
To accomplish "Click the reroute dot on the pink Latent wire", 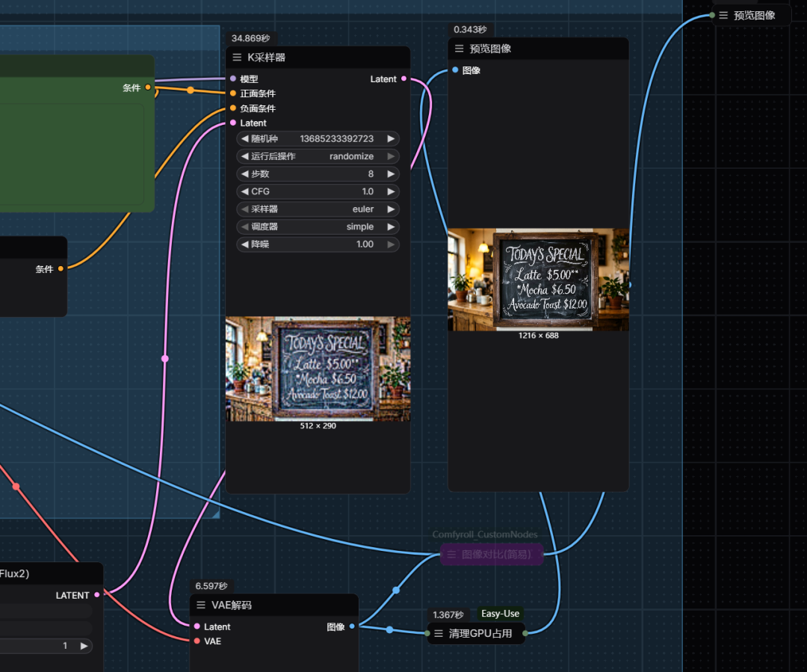I will 164,358.
